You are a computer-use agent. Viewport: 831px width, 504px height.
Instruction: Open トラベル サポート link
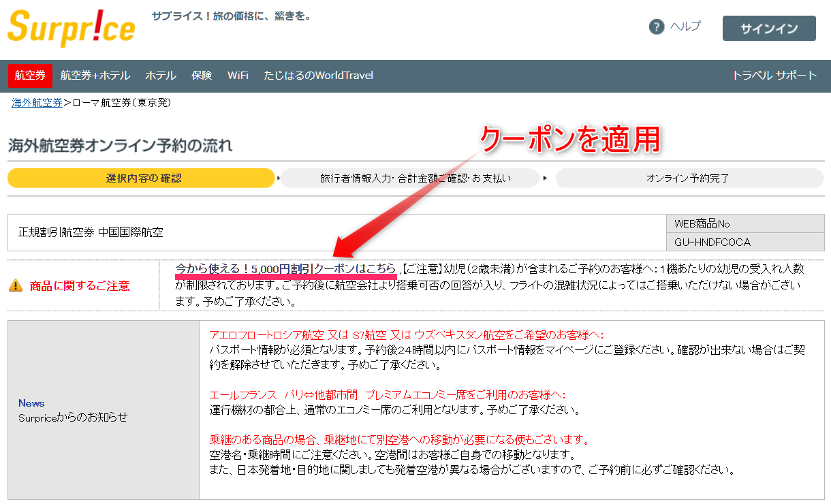tap(774, 76)
